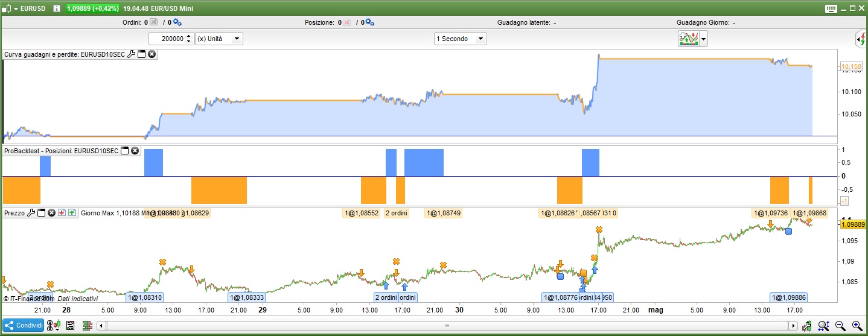The height and width of the screenshot is (336, 868).
Task: Open settings wrench of Curva guadagni panel
Action: [131, 54]
